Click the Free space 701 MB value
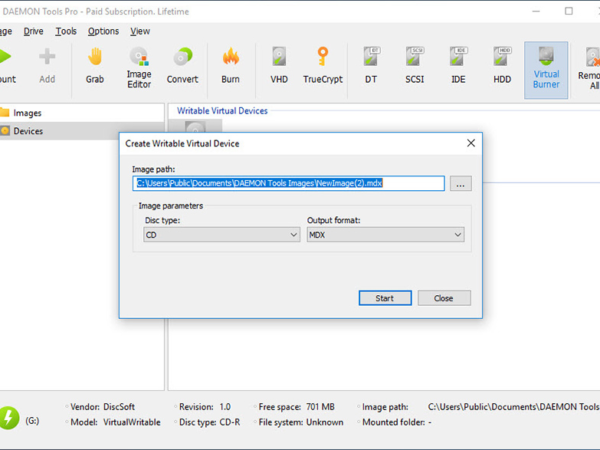The height and width of the screenshot is (450, 600). (x=320, y=407)
